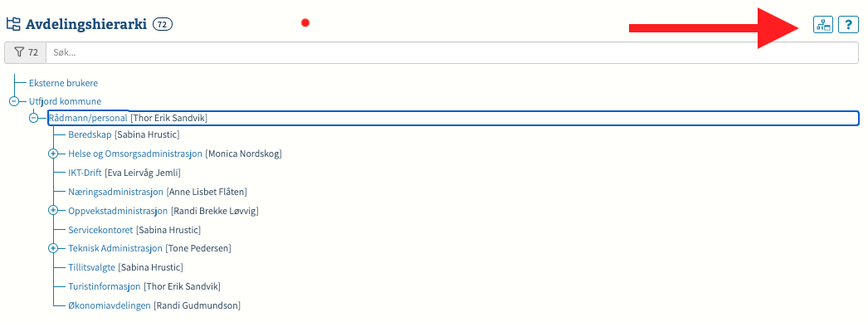Open the Økonomiavdelingen department

point(110,305)
